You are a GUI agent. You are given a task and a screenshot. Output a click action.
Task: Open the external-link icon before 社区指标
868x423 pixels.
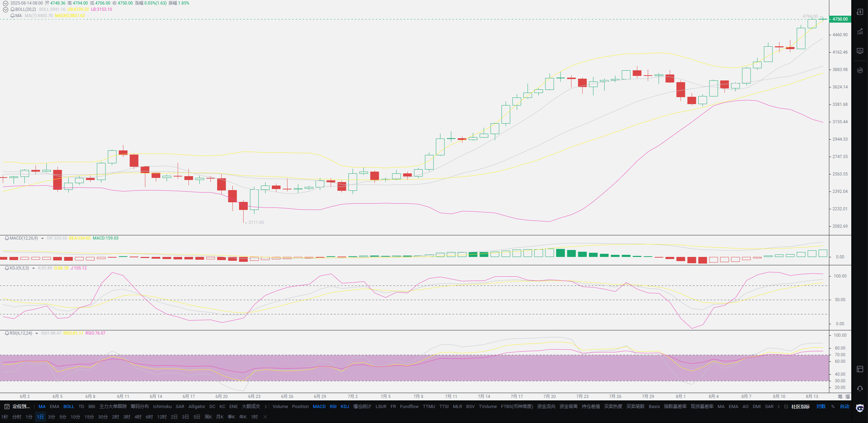click(x=786, y=407)
